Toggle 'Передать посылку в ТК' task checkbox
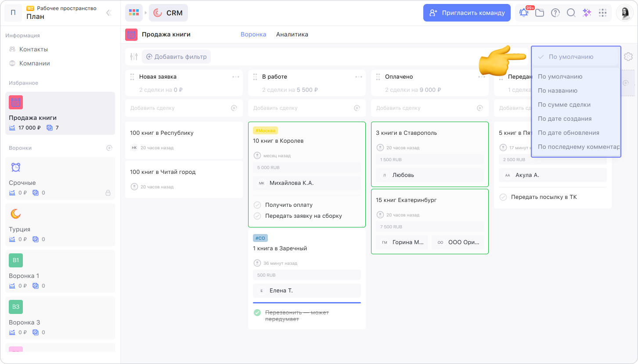The width and height of the screenshot is (638, 364). tap(503, 197)
